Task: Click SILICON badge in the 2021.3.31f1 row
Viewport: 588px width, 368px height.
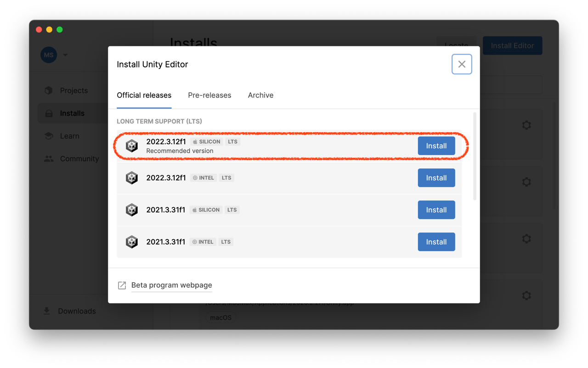Action: point(205,210)
